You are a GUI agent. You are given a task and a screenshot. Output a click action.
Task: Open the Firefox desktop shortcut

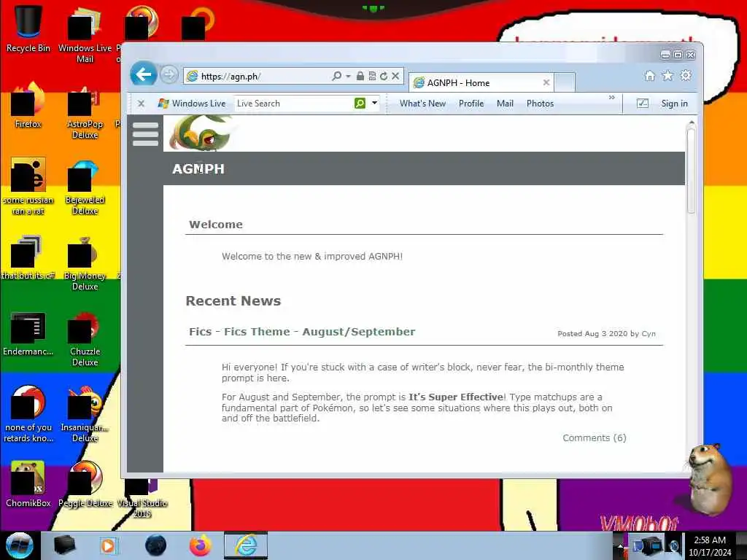28,106
